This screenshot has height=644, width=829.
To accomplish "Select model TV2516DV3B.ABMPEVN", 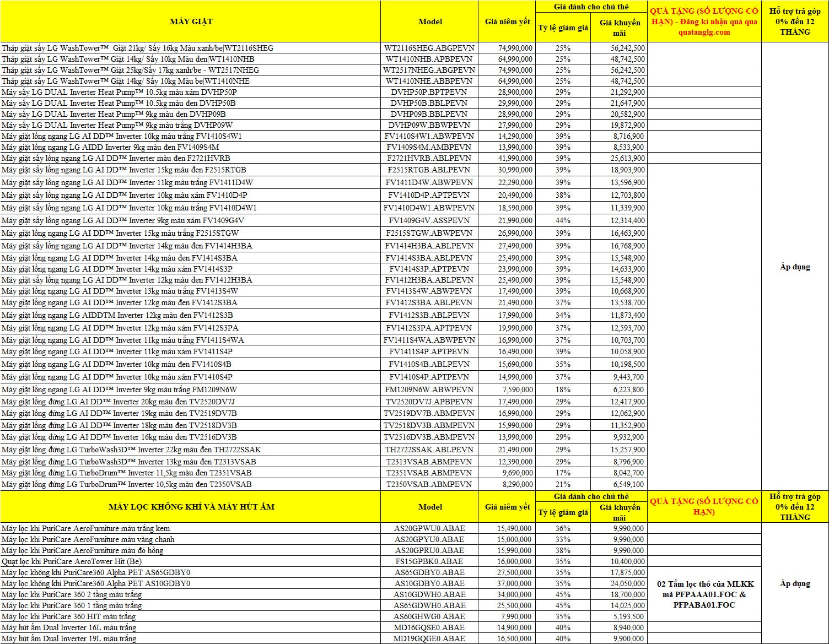I will 430,437.
